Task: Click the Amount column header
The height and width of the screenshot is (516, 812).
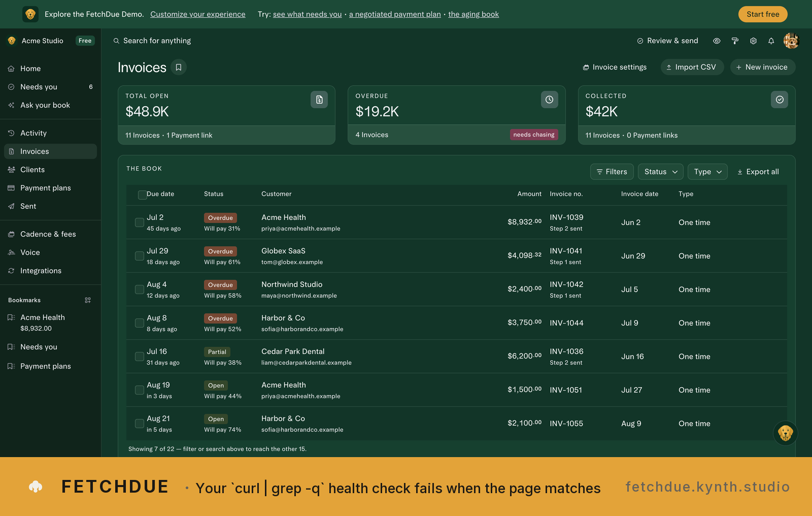Action: (x=529, y=194)
